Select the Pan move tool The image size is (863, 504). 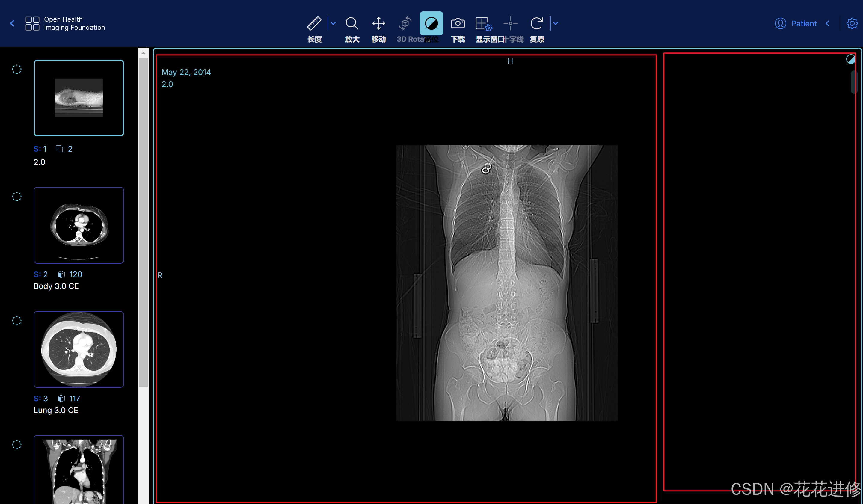click(x=378, y=24)
